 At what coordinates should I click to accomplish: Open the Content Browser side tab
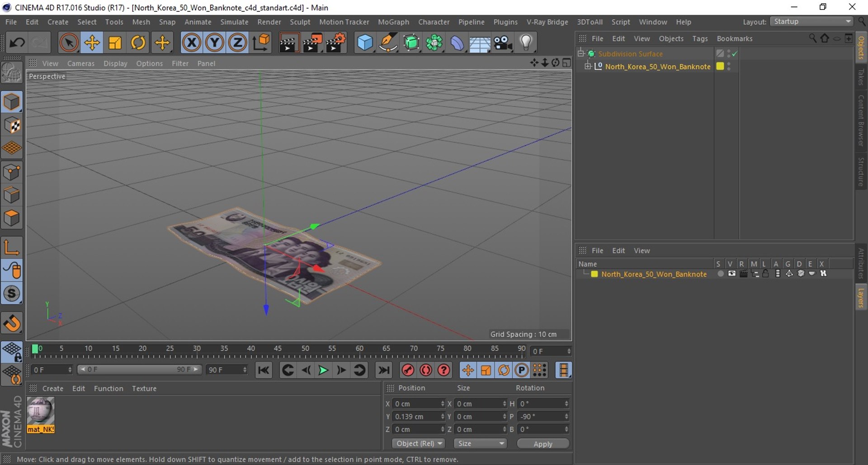pyautogui.click(x=861, y=120)
